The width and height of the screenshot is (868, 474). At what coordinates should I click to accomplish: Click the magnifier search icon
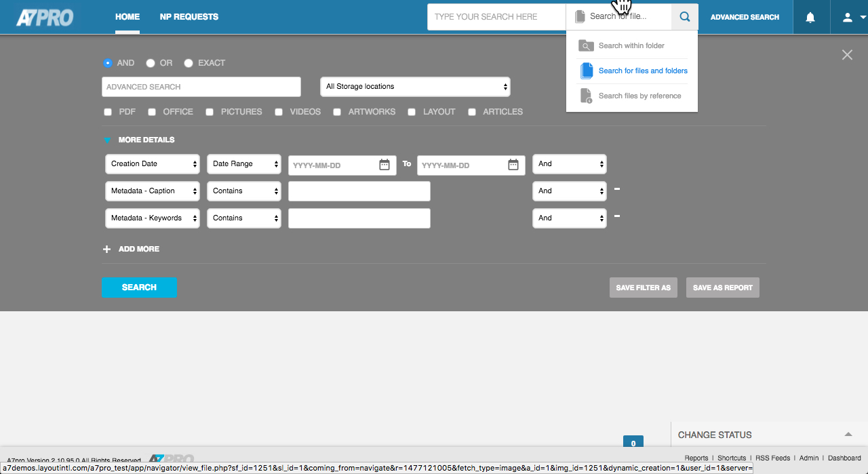tap(685, 17)
